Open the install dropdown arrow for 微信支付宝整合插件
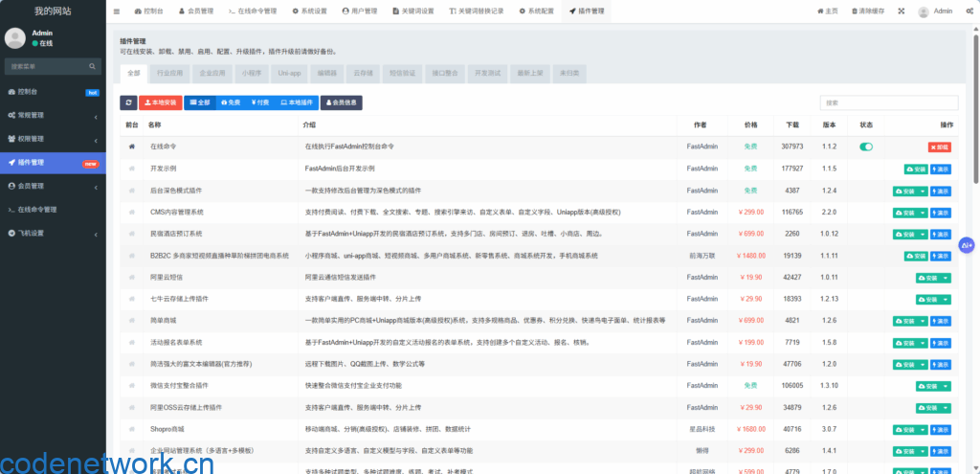 tap(946, 386)
